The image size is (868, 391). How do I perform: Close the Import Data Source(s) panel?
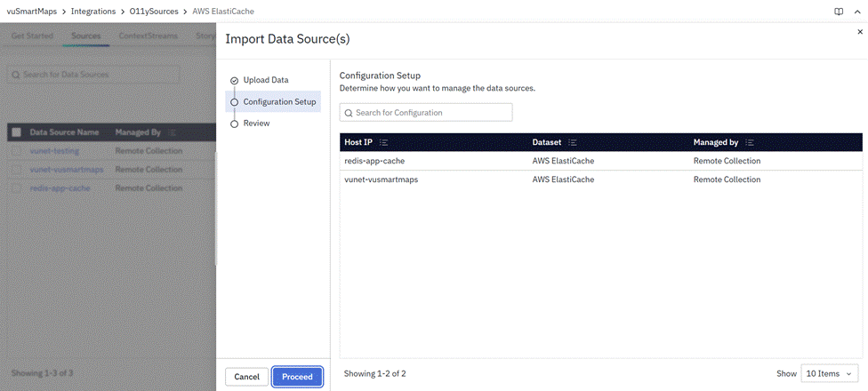[859, 31]
